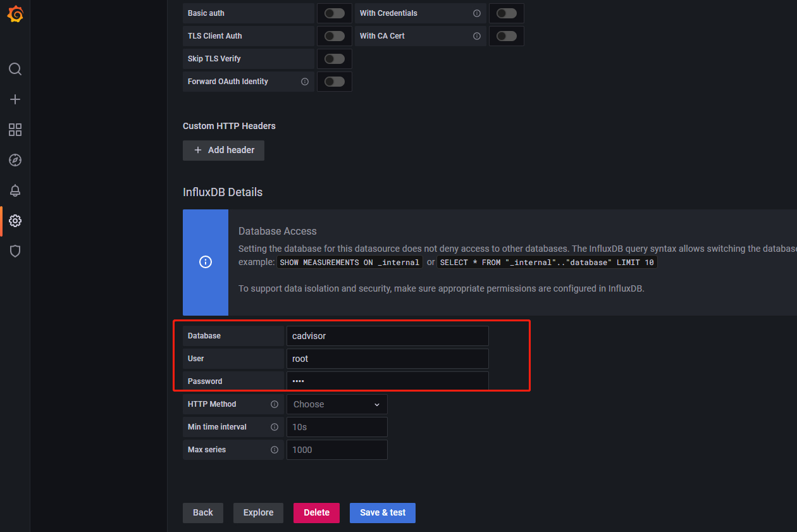
Task: Focus the Database field containing cadvisor
Action: point(388,336)
